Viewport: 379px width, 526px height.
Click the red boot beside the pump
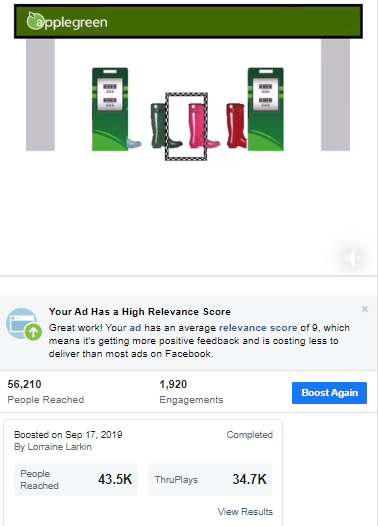click(237, 126)
